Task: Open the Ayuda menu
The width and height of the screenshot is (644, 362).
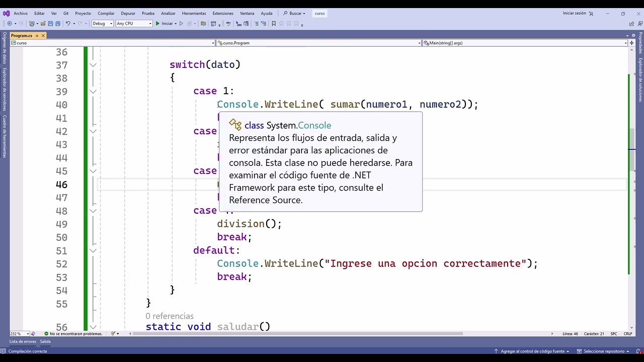Action: pos(267,14)
